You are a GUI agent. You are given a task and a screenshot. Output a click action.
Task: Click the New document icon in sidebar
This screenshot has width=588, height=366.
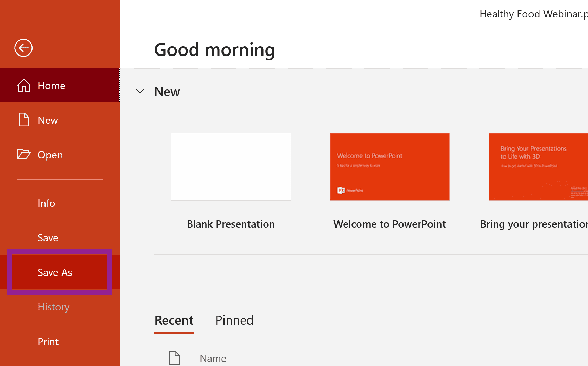tap(23, 120)
